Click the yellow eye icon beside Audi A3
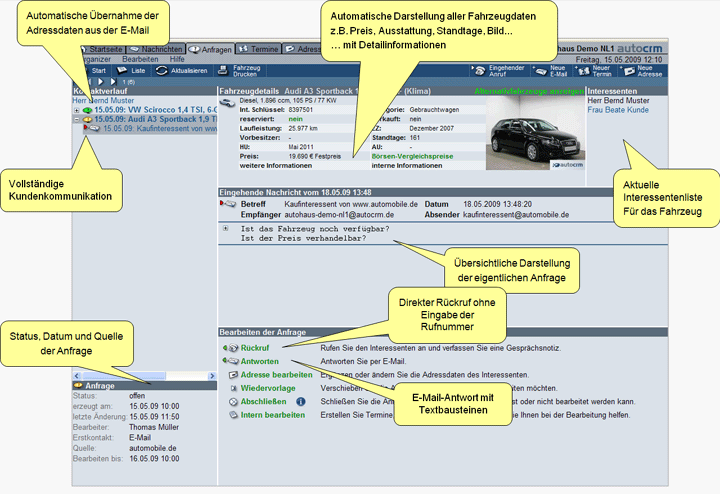Screen dimensions: 720x494 click(87, 119)
